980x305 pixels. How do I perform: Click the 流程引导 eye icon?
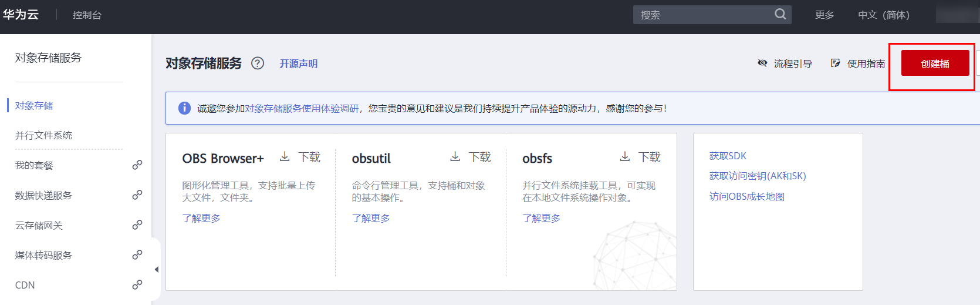(762, 63)
